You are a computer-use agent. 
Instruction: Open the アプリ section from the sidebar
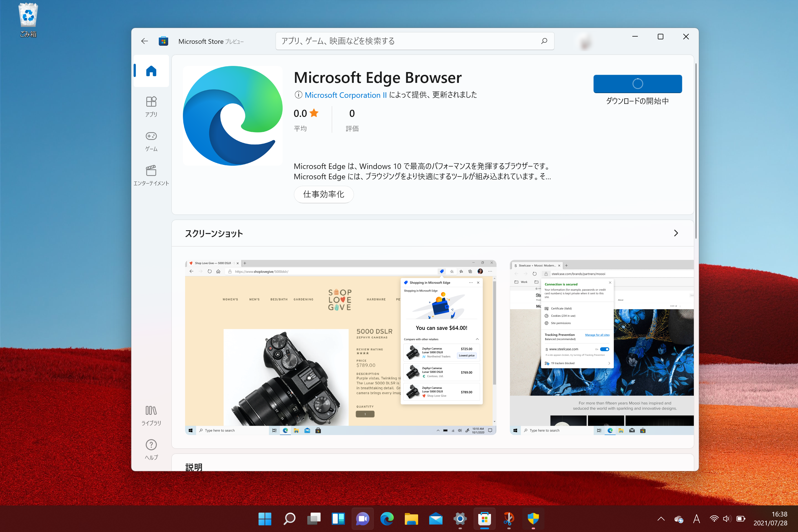(x=151, y=106)
